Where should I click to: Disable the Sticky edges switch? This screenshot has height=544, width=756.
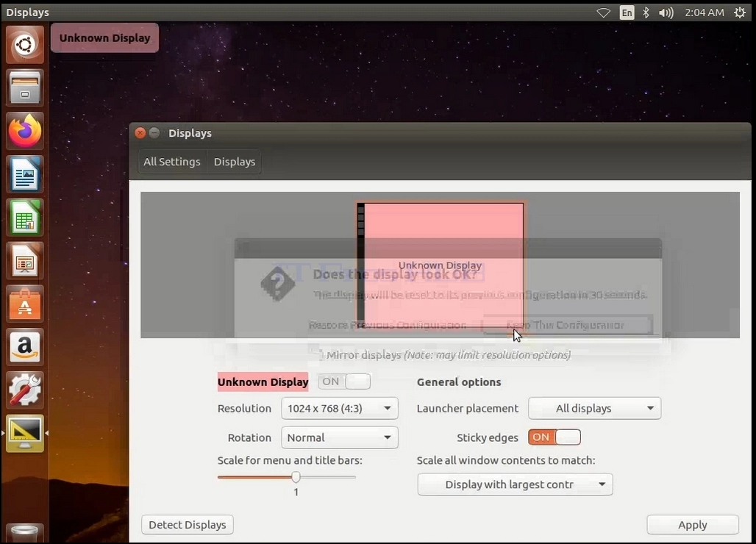click(554, 437)
